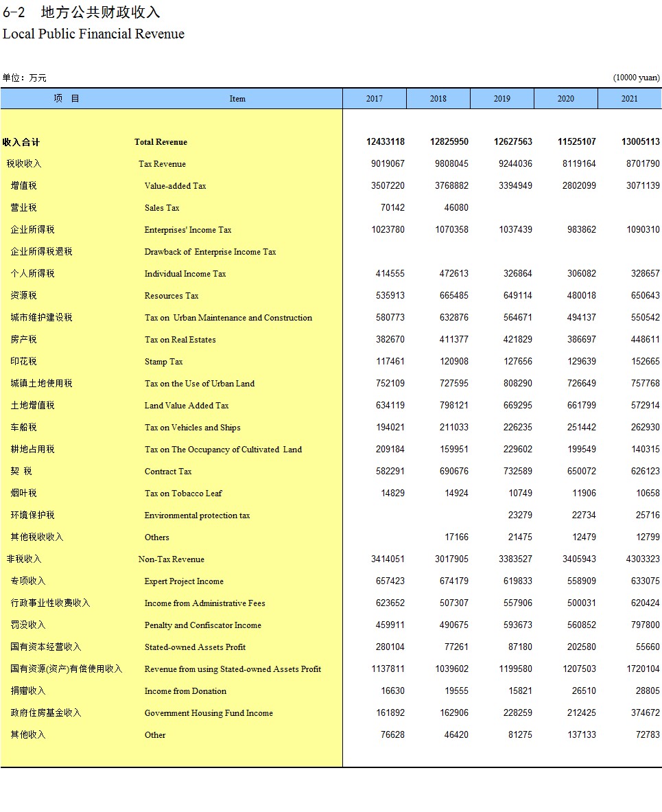Viewport: 662px width, 812px height.
Task: Select the 'Contract Tax' label
Action: coord(168,472)
